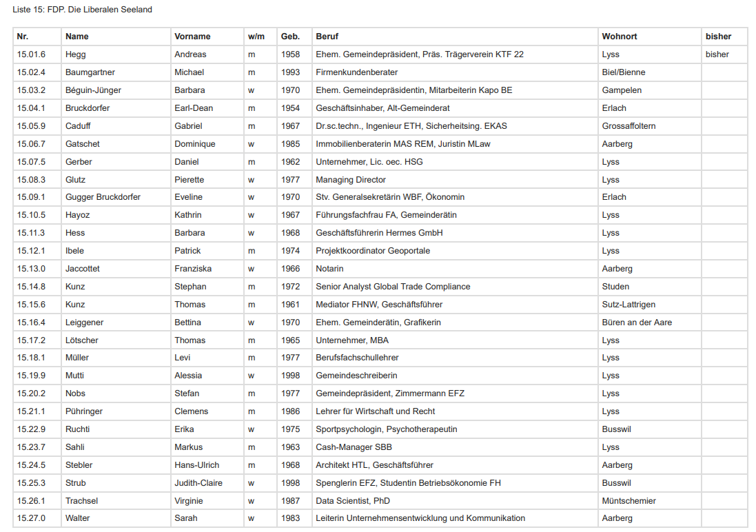The height and width of the screenshot is (532, 756).
Task: Click 'Berufsfachschullehrer' cell
Action: click(x=357, y=358)
